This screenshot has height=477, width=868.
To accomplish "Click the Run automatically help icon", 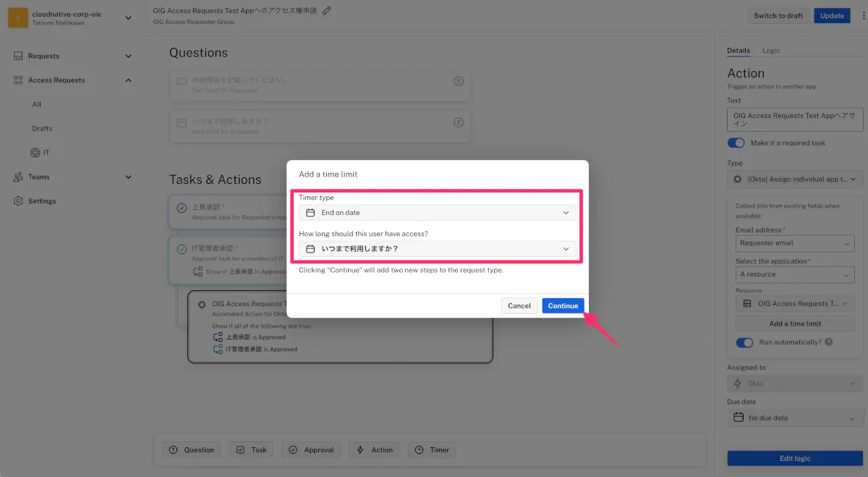I will [x=828, y=342].
